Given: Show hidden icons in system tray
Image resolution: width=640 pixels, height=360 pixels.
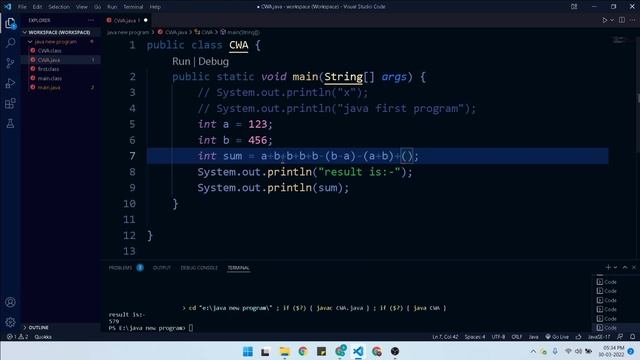Looking at the screenshot, I should click(533, 351).
